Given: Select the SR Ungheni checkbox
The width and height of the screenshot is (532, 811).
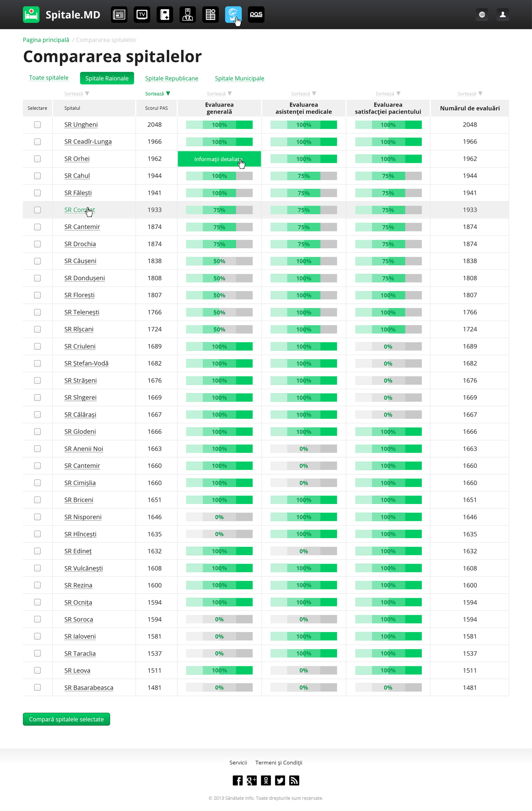Looking at the screenshot, I should point(37,125).
